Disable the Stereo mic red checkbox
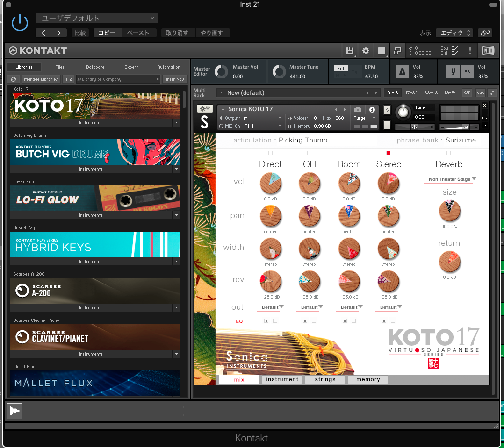The height and width of the screenshot is (448, 504). coord(388,153)
